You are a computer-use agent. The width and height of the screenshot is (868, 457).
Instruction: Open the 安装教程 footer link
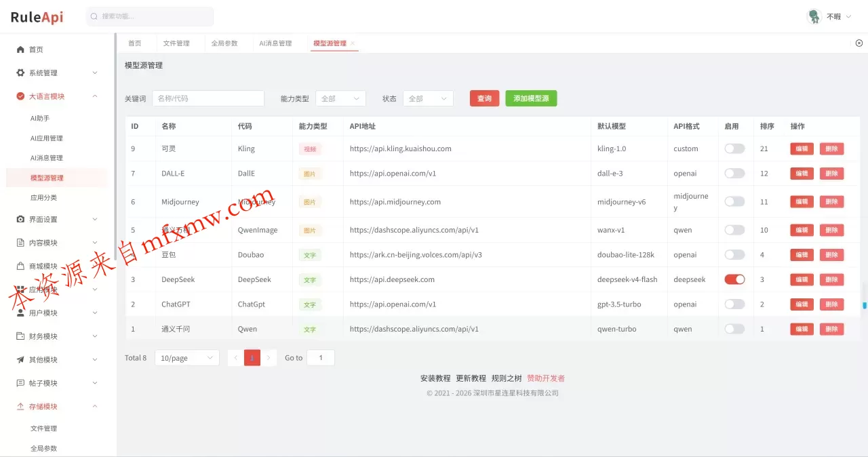435,378
